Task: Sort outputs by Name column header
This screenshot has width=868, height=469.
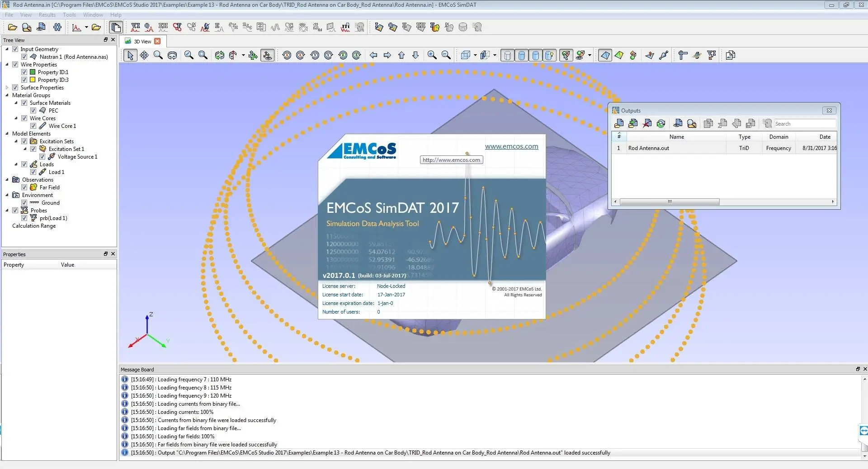Action: tap(676, 136)
